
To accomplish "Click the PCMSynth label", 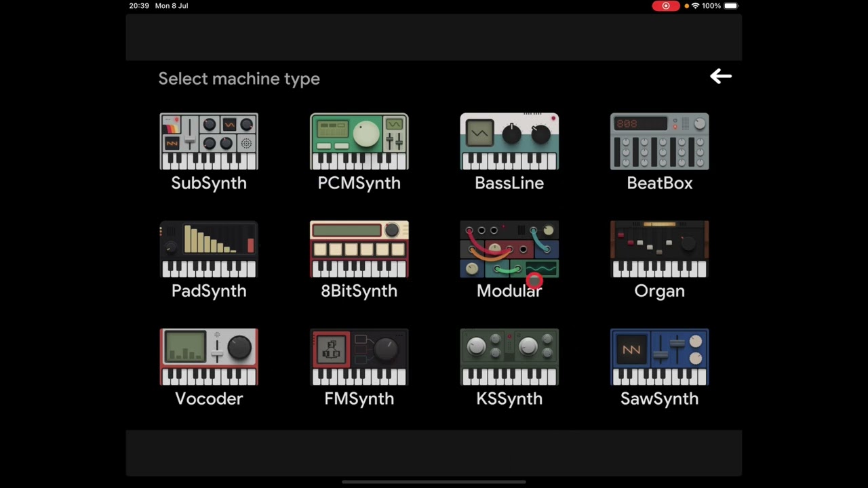I will 359,183.
